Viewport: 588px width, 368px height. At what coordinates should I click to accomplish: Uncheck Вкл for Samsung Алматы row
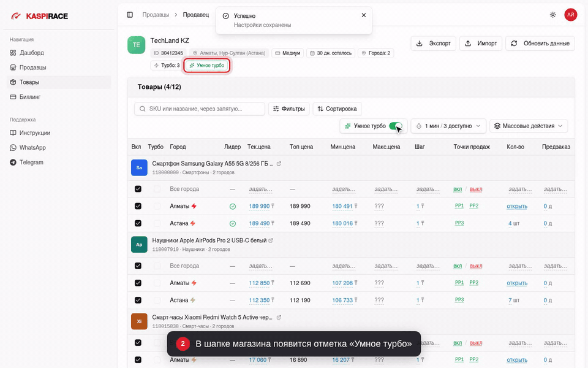click(x=138, y=206)
